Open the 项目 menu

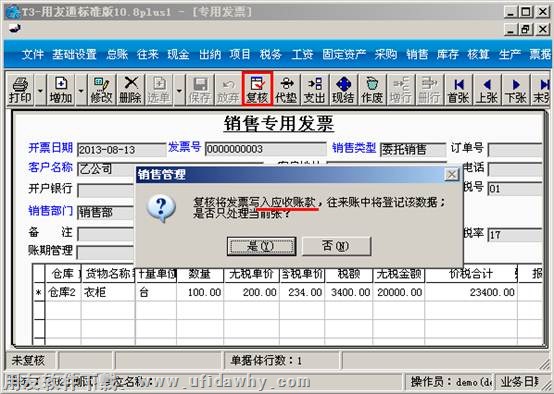(x=240, y=54)
